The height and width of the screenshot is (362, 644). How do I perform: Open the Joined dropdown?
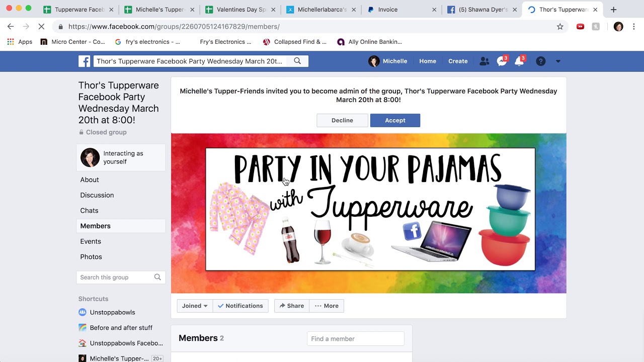click(x=195, y=306)
